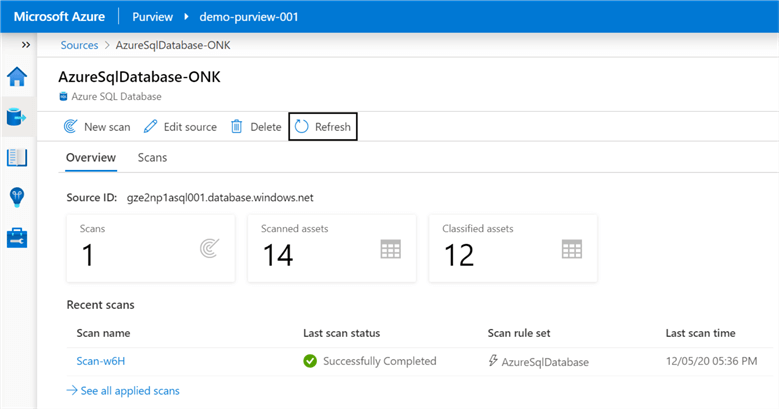This screenshot has height=409, width=779.
Task: Open the Scan-w6H scan link
Action: 98,361
